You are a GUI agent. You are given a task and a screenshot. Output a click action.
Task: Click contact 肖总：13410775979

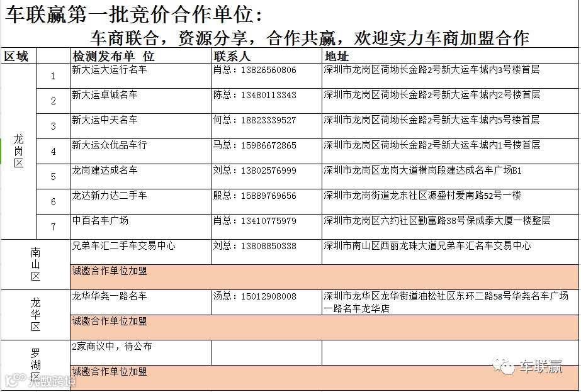[266, 227]
